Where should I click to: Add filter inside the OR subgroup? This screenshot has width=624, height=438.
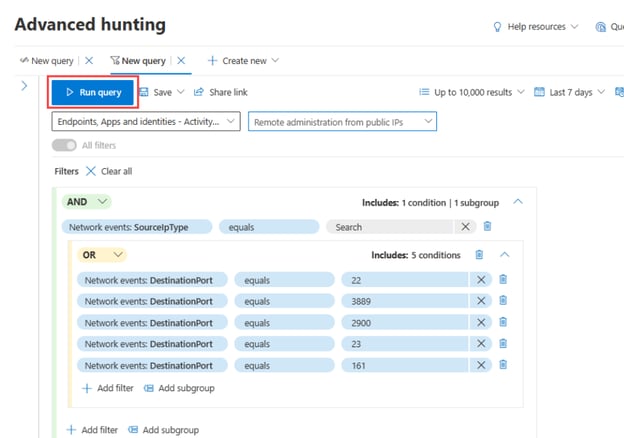tap(107, 388)
